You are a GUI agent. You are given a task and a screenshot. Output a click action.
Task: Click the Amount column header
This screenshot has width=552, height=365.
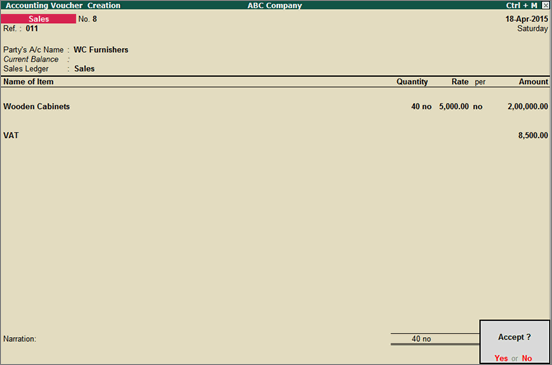tap(533, 82)
